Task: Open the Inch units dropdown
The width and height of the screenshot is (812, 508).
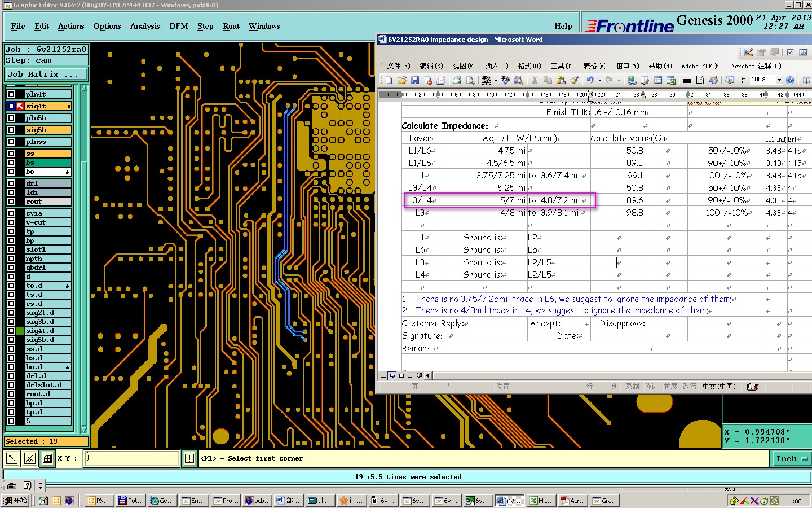Action: tap(791, 459)
